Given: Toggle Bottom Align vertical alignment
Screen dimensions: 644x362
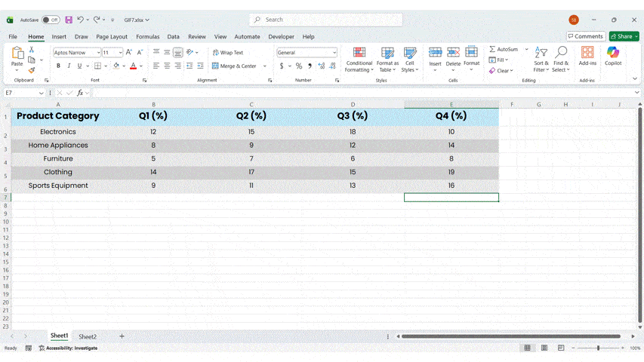Looking at the screenshot, I should [x=177, y=52].
